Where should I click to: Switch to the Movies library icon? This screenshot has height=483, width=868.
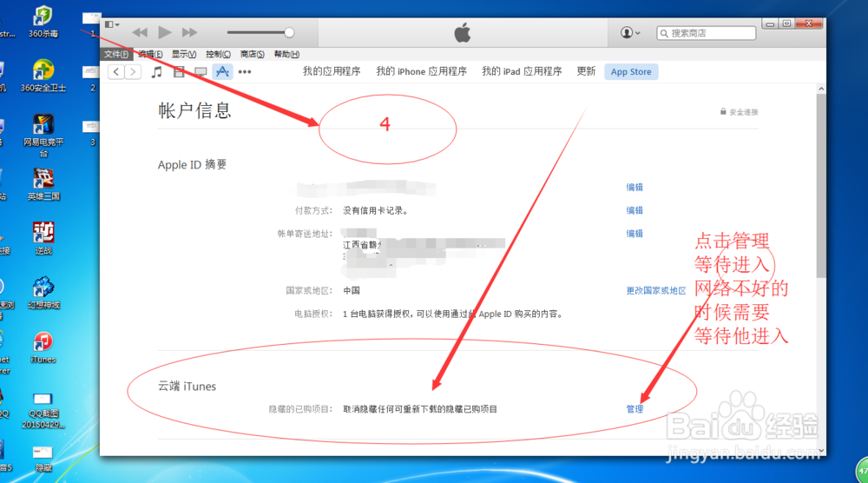point(179,72)
